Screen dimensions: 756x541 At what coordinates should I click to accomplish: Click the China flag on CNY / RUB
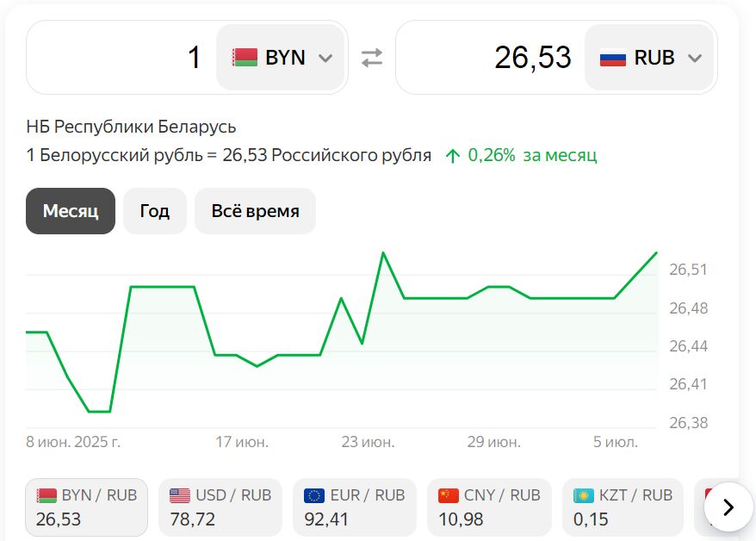tap(449, 495)
